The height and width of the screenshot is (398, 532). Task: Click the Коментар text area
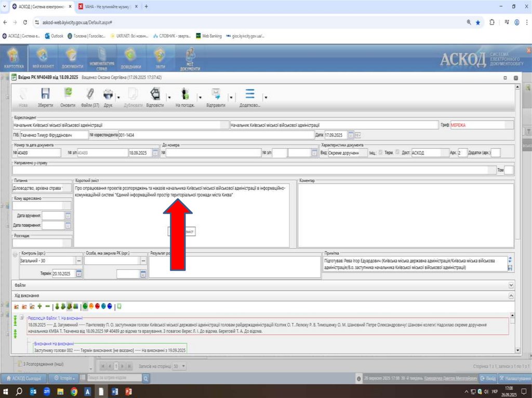406,215
